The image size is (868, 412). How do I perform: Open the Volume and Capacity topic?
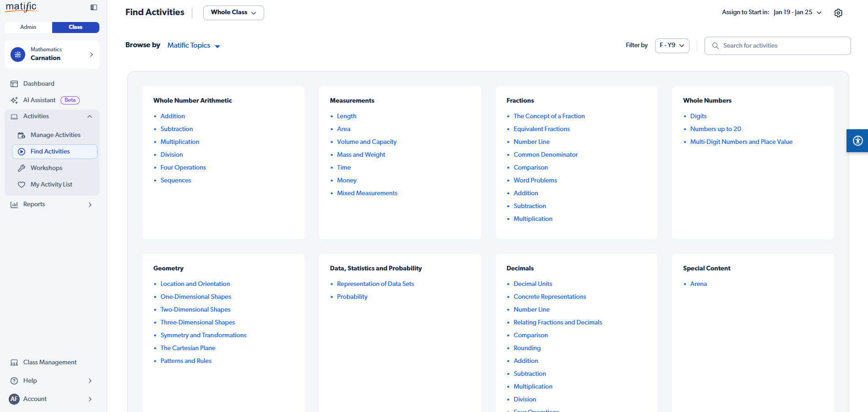tap(367, 142)
